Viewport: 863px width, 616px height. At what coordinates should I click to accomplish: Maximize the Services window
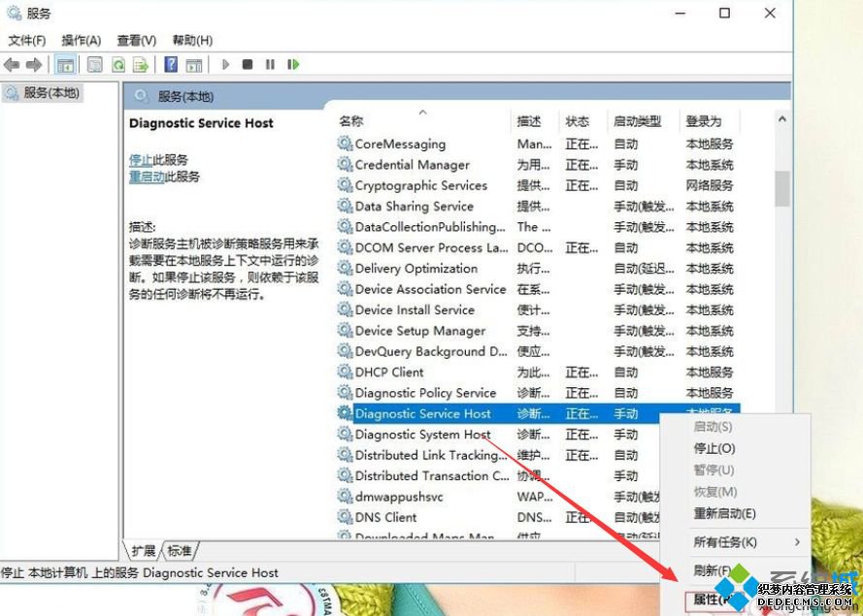[725, 13]
